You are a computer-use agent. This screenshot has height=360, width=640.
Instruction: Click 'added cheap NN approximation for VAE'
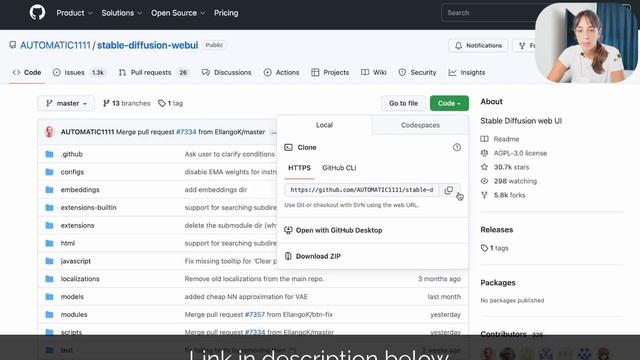246,297
